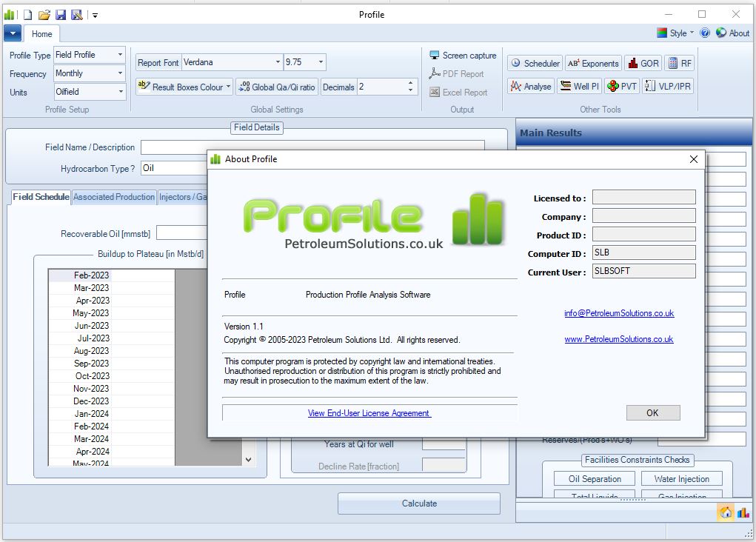Open the Well PI tool

tap(579, 86)
